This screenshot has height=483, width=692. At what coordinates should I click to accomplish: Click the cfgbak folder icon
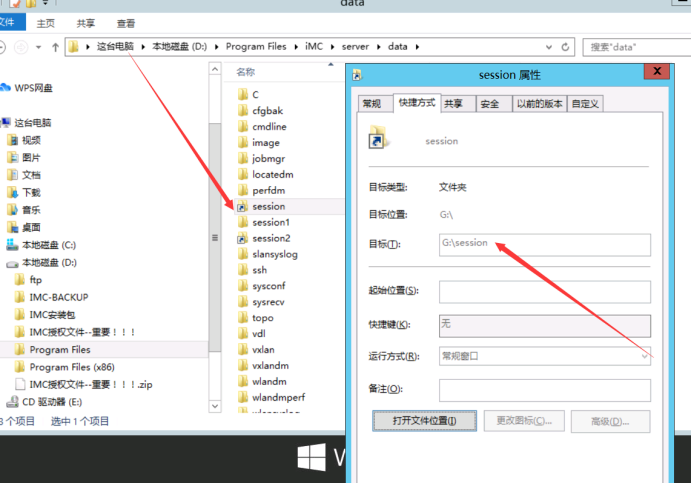(x=243, y=110)
